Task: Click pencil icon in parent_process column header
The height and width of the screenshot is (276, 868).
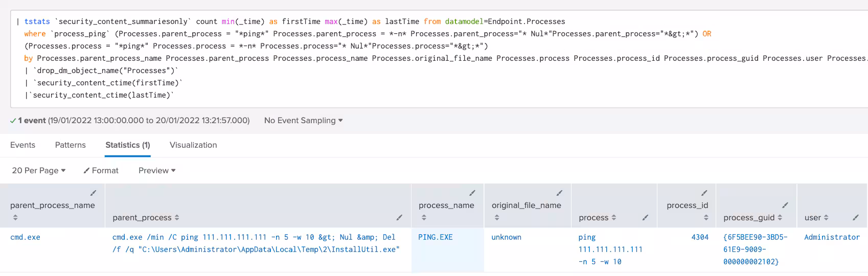Action: pos(399,218)
